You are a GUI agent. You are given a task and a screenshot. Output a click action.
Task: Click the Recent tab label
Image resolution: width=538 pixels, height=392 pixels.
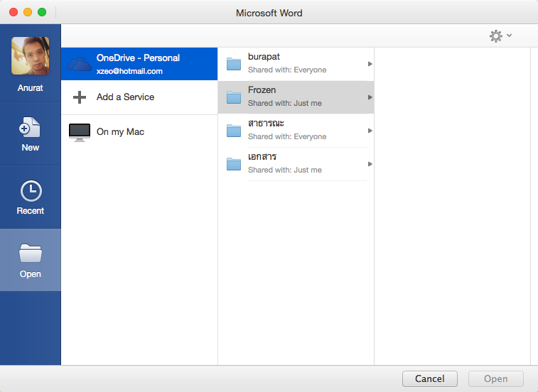tap(30, 211)
